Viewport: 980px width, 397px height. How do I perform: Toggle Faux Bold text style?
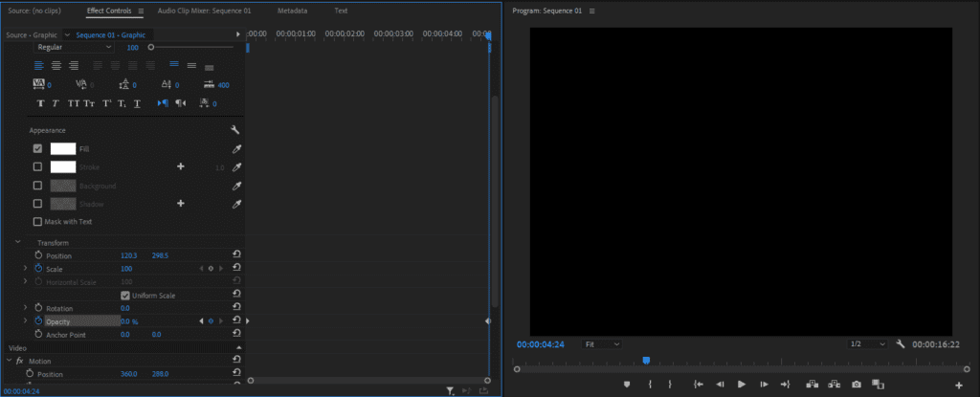[x=40, y=103]
